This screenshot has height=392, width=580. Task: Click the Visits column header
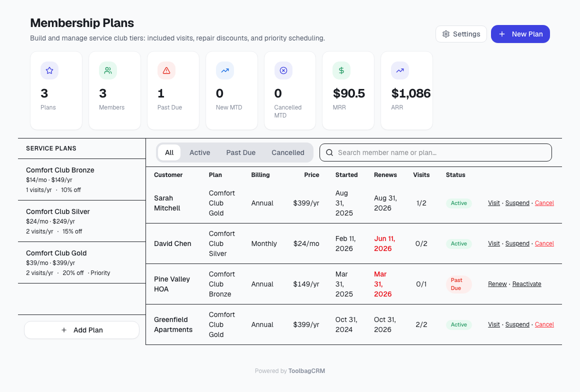pos(421,175)
